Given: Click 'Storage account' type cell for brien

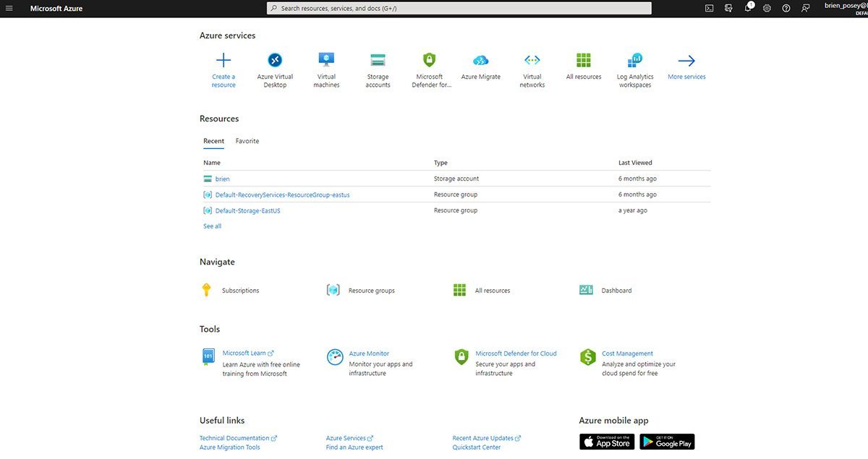Looking at the screenshot, I should pyautogui.click(x=456, y=179).
